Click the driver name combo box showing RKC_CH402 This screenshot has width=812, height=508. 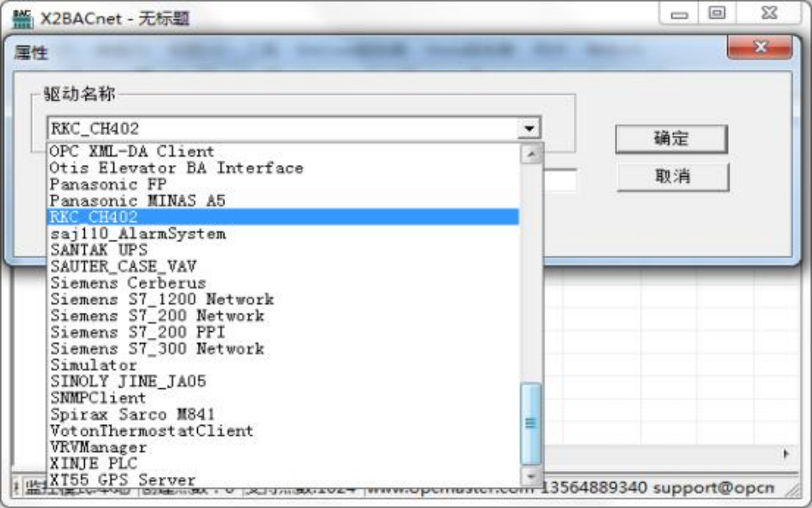pyautogui.click(x=294, y=128)
